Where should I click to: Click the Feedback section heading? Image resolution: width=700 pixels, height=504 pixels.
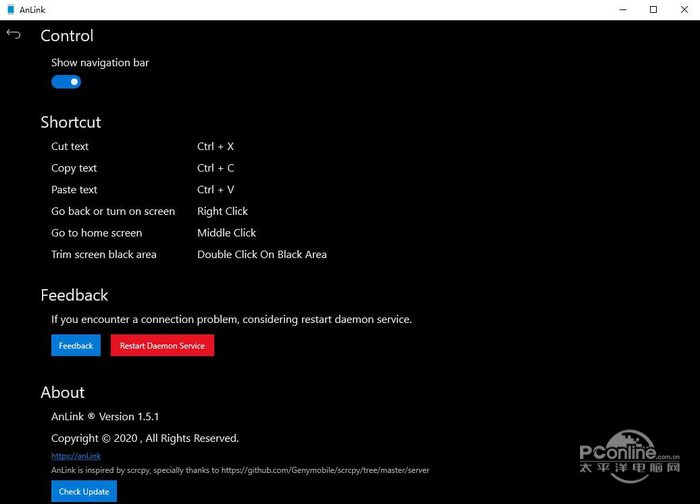click(74, 295)
